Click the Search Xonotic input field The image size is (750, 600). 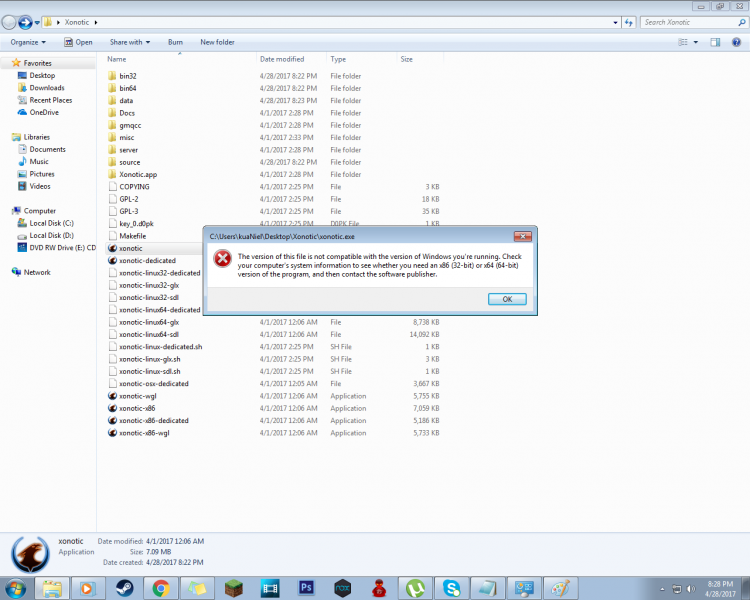[x=688, y=22]
